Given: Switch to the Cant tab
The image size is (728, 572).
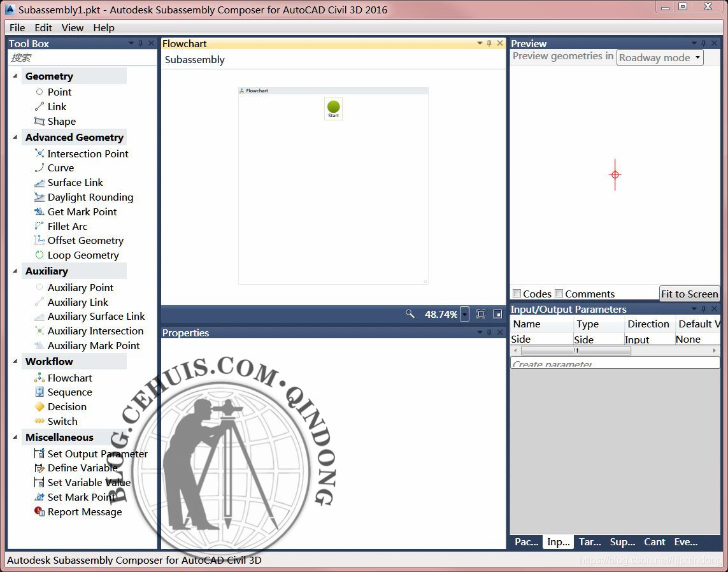Looking at the screenshot, I should (654, 542).
